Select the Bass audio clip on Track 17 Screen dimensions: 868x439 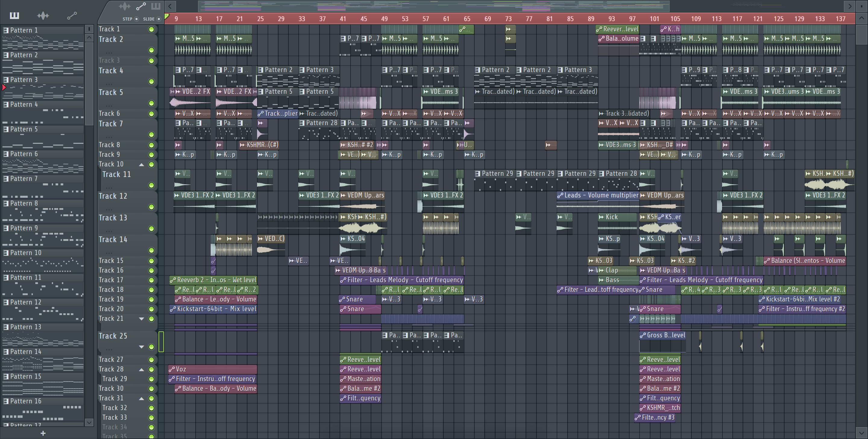tap(618, 280)
